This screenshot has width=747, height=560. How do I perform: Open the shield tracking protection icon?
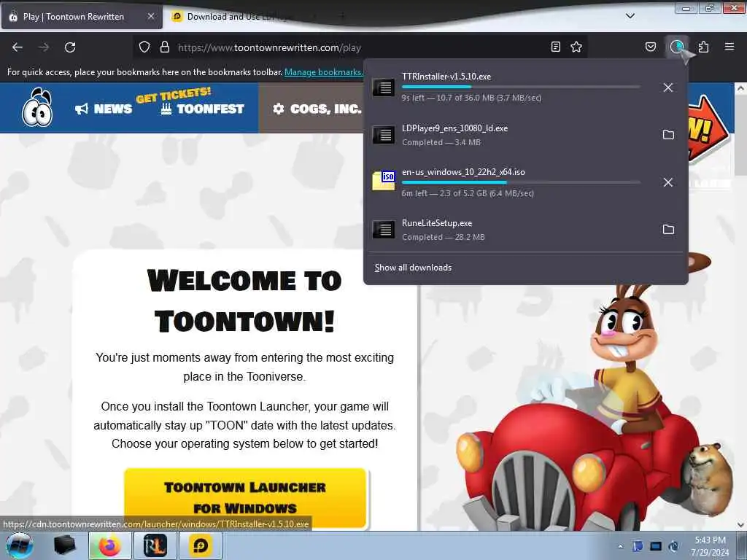click(x=144, y=47)
